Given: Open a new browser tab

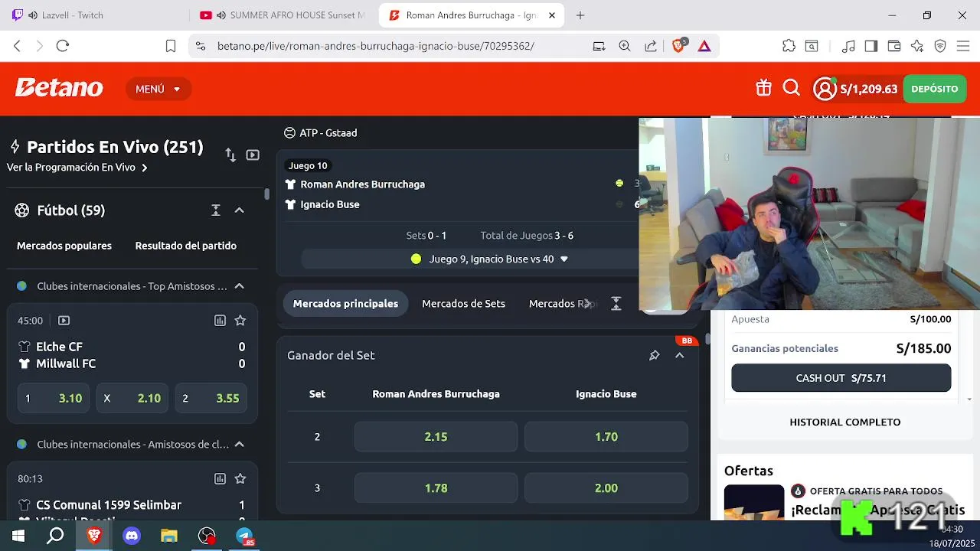Looking at the screenshot, I should pos(580,15).
